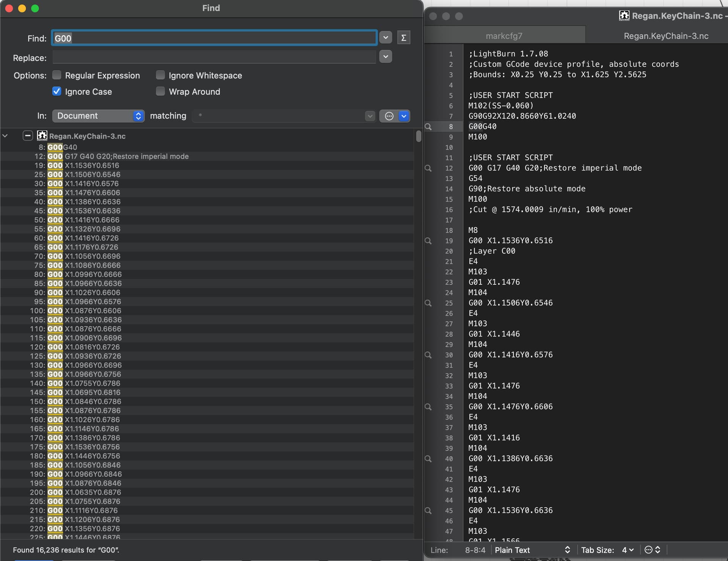
Task: Enable the Regular Expression checkbox
Action: point(56,75)
